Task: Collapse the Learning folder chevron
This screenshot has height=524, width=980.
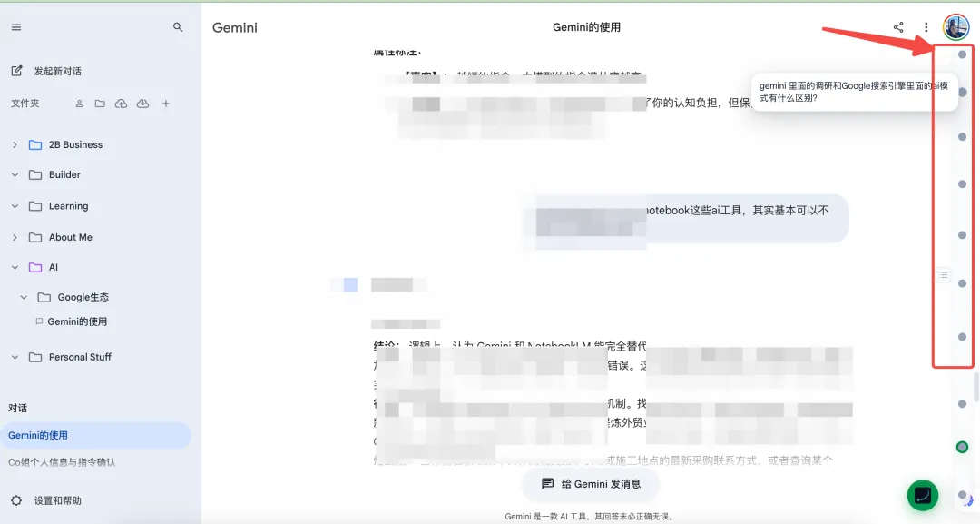Action: click(15, 206)
